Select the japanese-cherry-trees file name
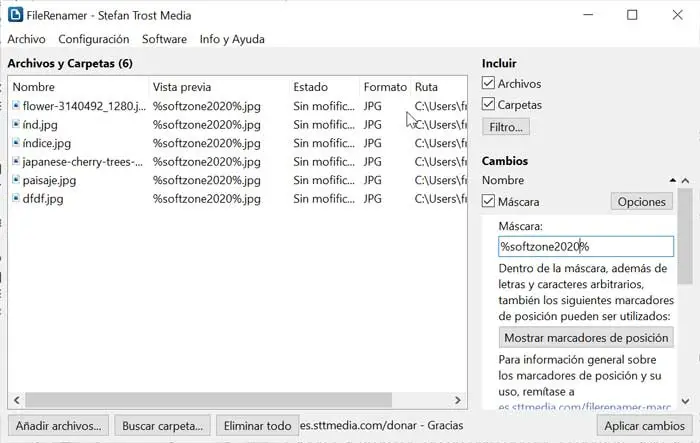Viewport: 700px width, 443px height. [x=83, y=162]
